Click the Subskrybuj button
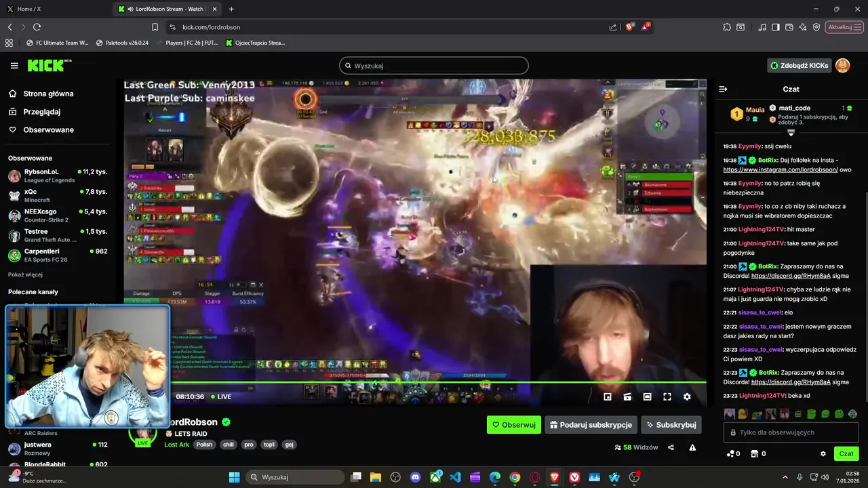The image size is (868, 488). click(671, 425)
